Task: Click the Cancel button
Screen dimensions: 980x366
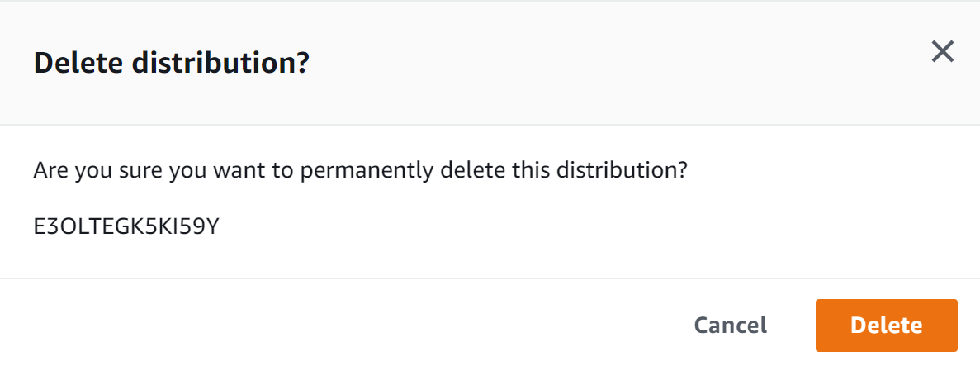Action: [x=731, y=326]
